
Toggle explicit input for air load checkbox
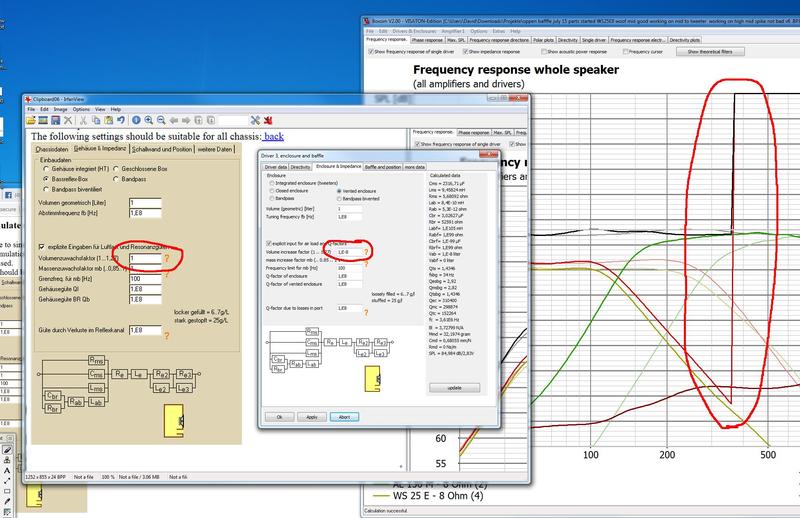(267, 244)
